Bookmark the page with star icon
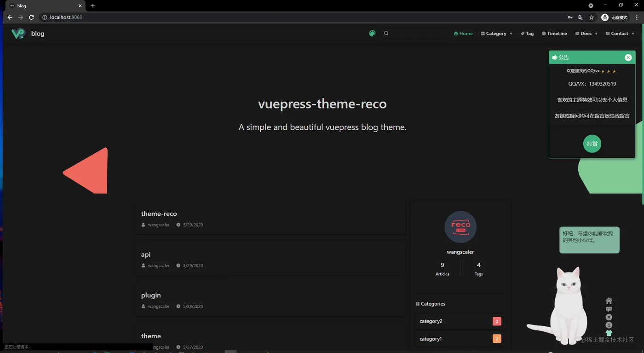The image size is (644, 353). [x=592, y=17]
